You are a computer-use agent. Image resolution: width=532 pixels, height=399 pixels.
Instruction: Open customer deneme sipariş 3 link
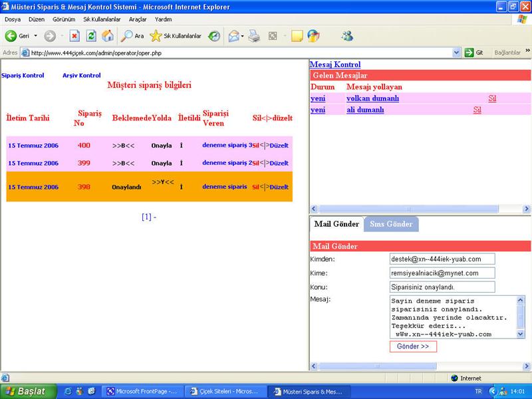[x=227, y=145]
